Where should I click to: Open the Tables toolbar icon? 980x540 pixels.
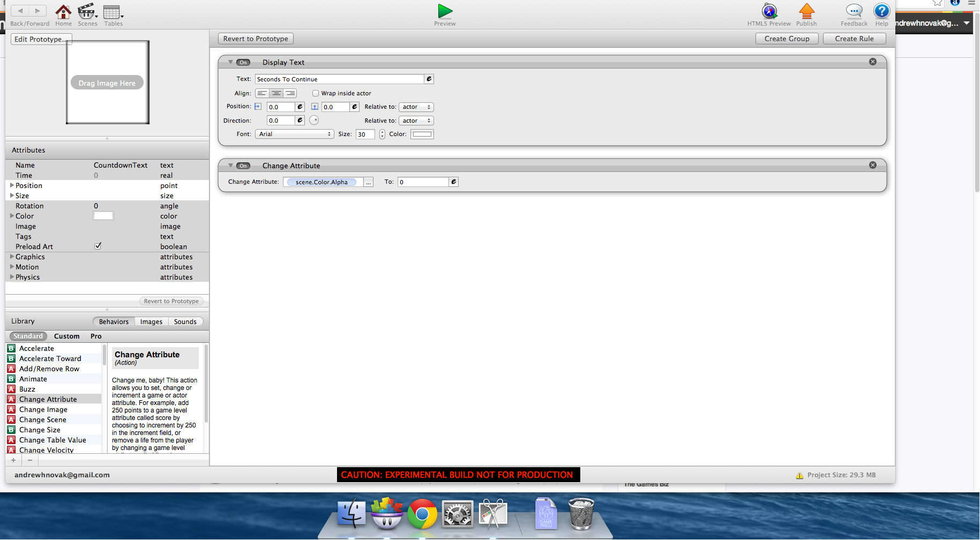tap(113, 12)
